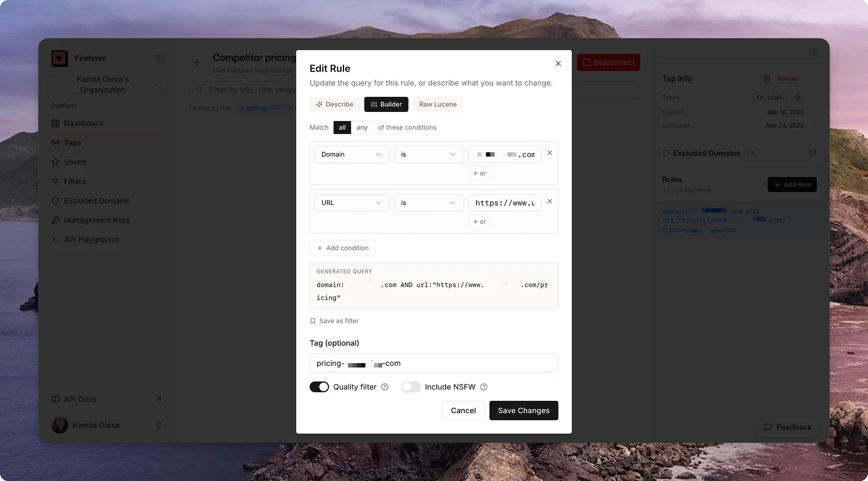Viewport: 868px width, 481px height.
Task: Click the generated query text
Action: [432, 291]
